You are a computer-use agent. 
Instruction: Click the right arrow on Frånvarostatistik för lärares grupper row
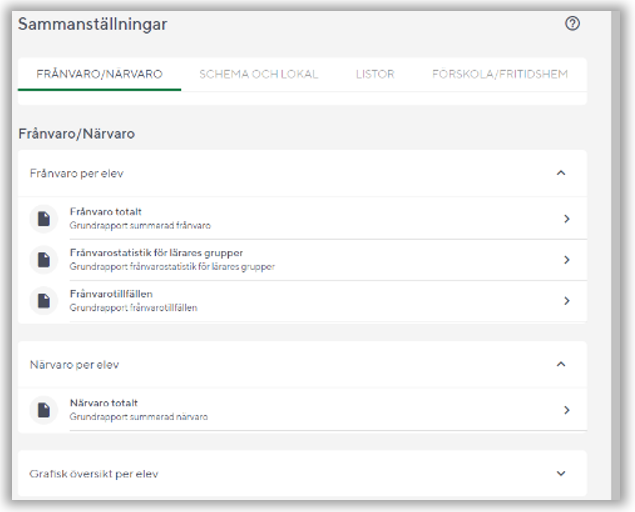point(567,259)
